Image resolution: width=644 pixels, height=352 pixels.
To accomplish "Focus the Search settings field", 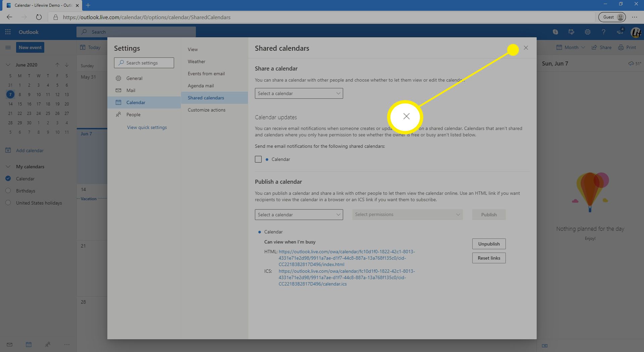I will (144, 63).
